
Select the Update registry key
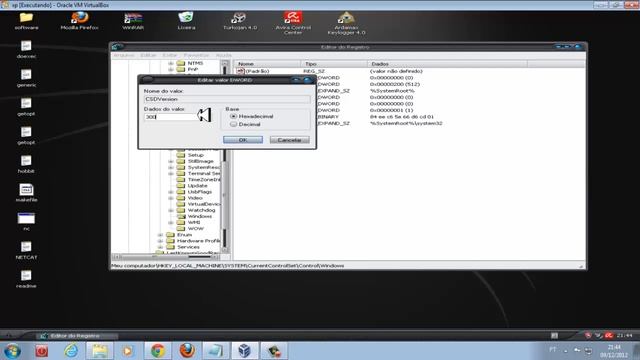pos(197,186)
